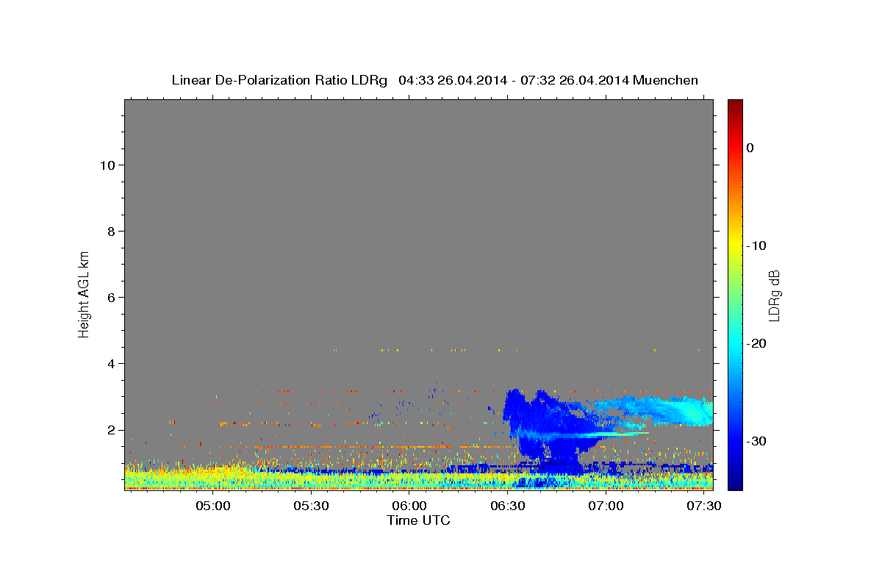This screenshot has width=882, height=588.
Task: Click the colorbar value -30
Action: [756, 441]
